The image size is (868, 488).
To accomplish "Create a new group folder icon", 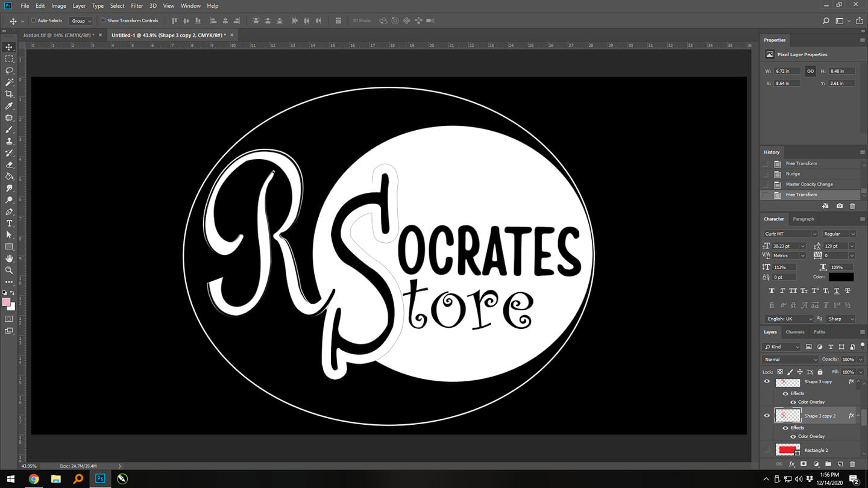I will point(828,464).
